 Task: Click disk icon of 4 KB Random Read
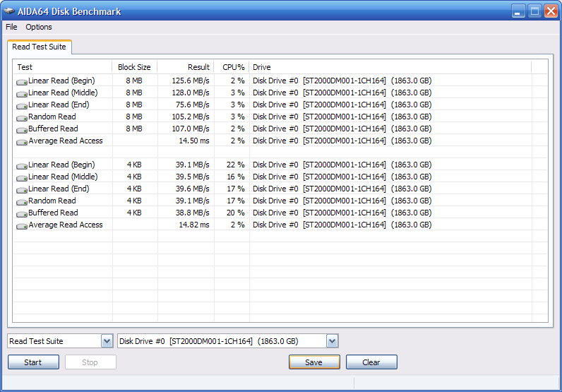[22, 202]
